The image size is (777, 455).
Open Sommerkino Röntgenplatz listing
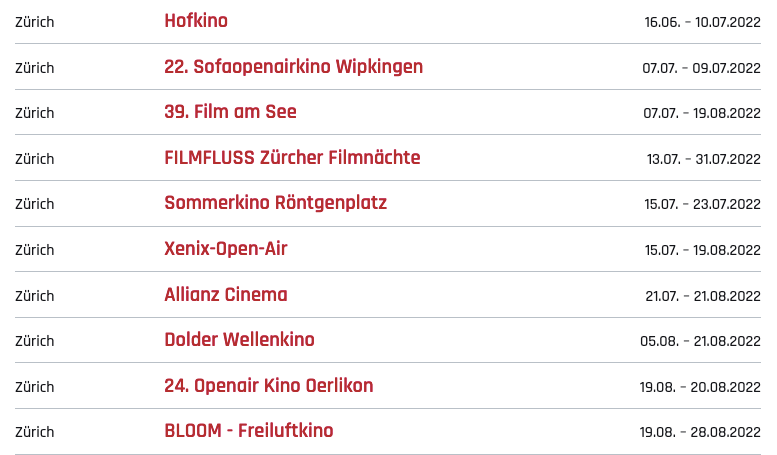pos(275,203)
